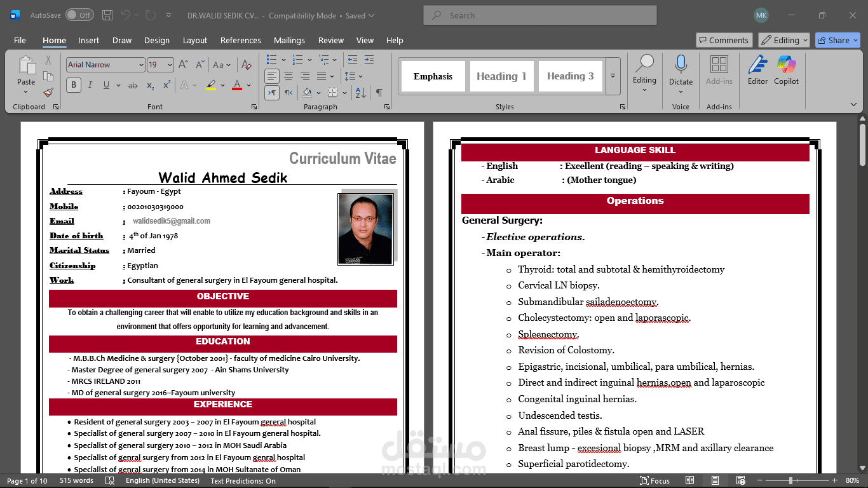
Task: Open the Layout tab
Action: pos(195,40)
